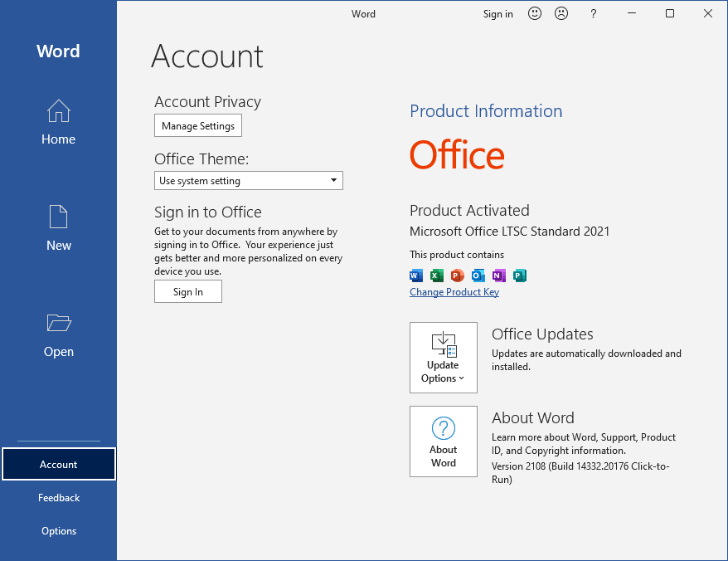Click the Word app icon under product contains

coord(416,276)
